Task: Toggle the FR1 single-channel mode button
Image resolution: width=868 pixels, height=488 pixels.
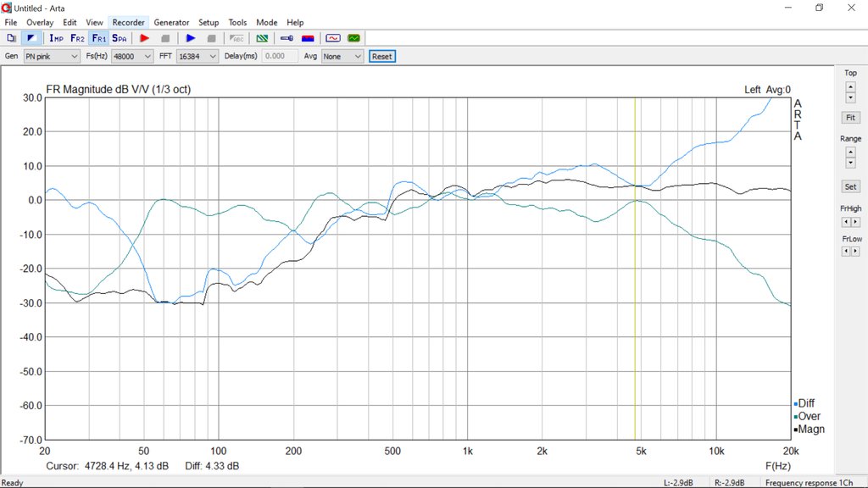Action: point(98,38)
